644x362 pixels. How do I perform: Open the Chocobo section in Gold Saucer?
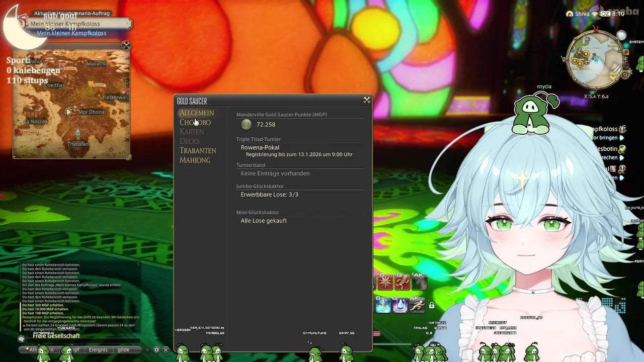point(195,123)
